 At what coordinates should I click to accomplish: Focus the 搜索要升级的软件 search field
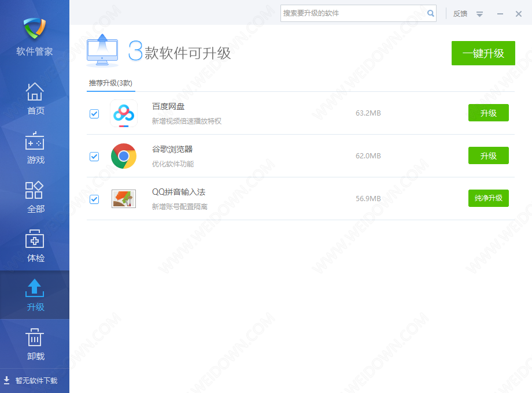(x=359, y=13)
